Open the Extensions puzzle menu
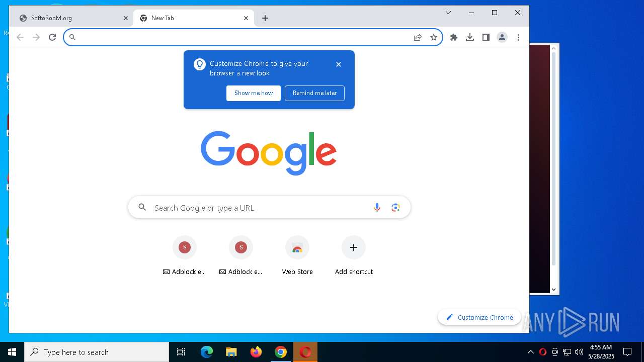 (x=454, y=37)
